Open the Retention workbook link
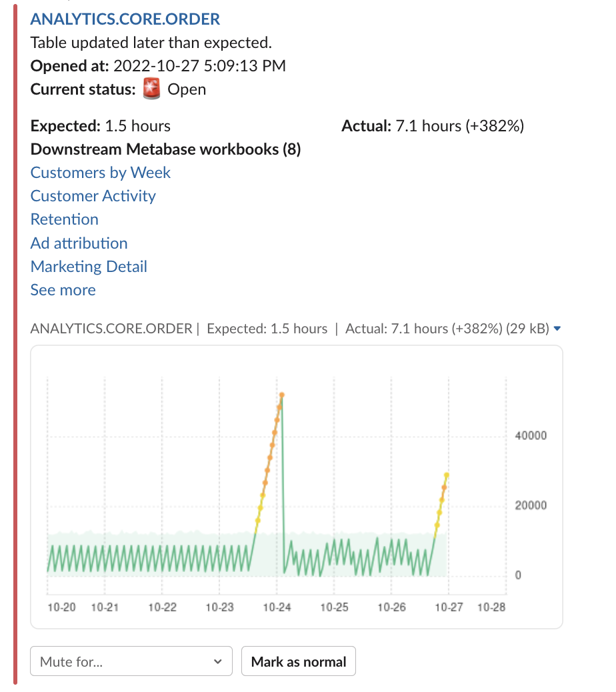The height and width of the screenshot is (692, 616). pos(65,219)
